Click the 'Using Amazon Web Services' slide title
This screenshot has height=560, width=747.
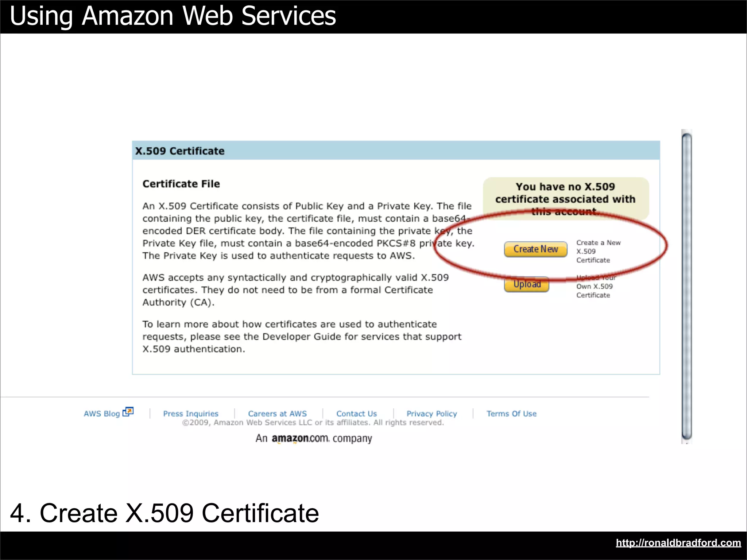point(173,16)
